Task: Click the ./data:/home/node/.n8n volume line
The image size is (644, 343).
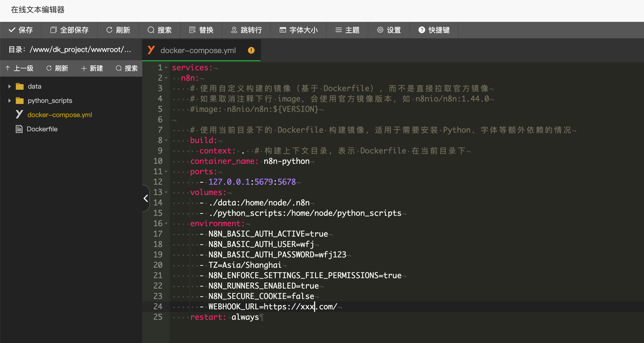Action: (259, 203)
